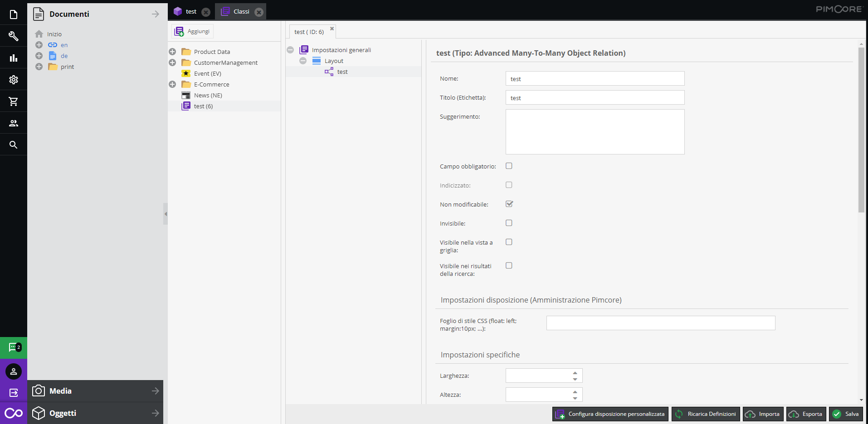Expand the en document node
This screenshot has width=868, height=424.
(x=39, y=45)
